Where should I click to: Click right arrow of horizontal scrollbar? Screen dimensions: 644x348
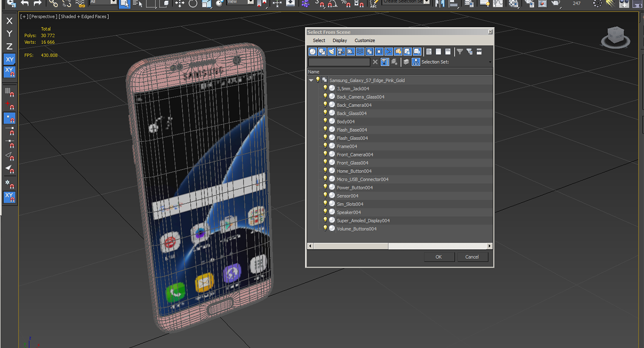490,246
